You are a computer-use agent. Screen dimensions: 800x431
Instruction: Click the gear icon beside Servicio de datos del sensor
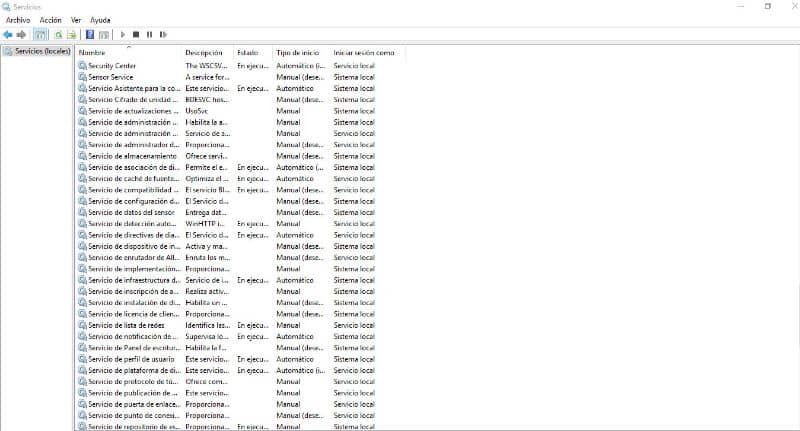[x=83, y=212]
